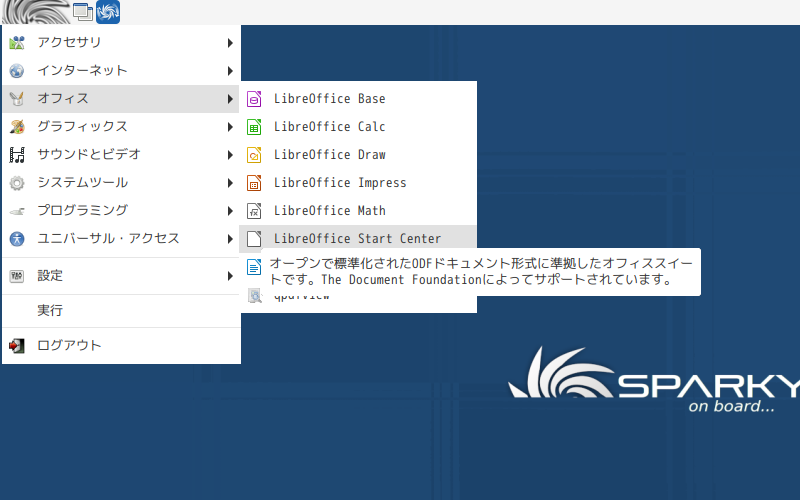The width and height of the screenshot is (800, 500).
Task: Open the LibreOffice Math menu entry
Action: [x=358, y=211]
